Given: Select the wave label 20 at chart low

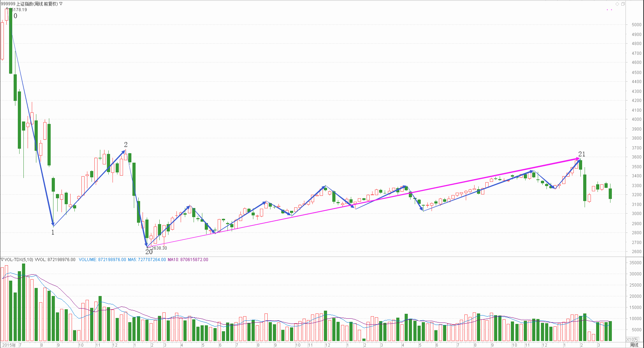Looking at the screenshot, I should (x=149, y=252).
